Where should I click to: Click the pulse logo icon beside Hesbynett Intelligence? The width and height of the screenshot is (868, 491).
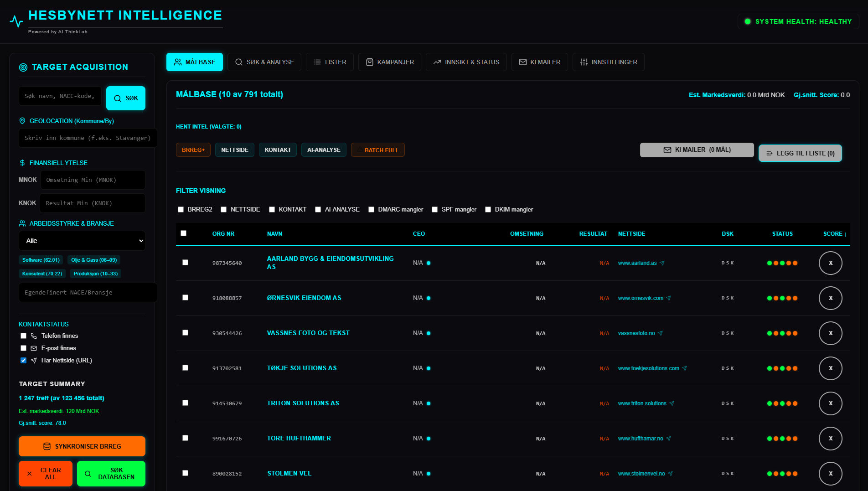(16, 21)
